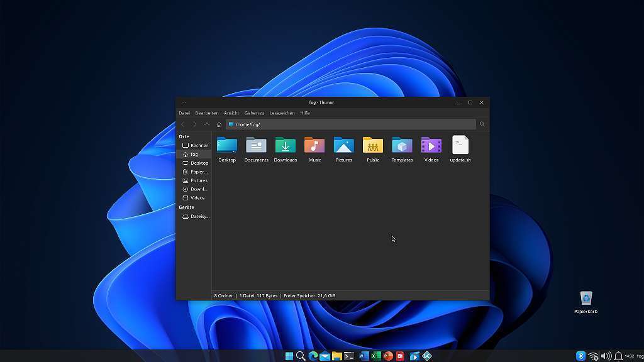Click the home button in Thunar toolbar
The height and width of the screenshot is (362, 644).
[219, 124]
